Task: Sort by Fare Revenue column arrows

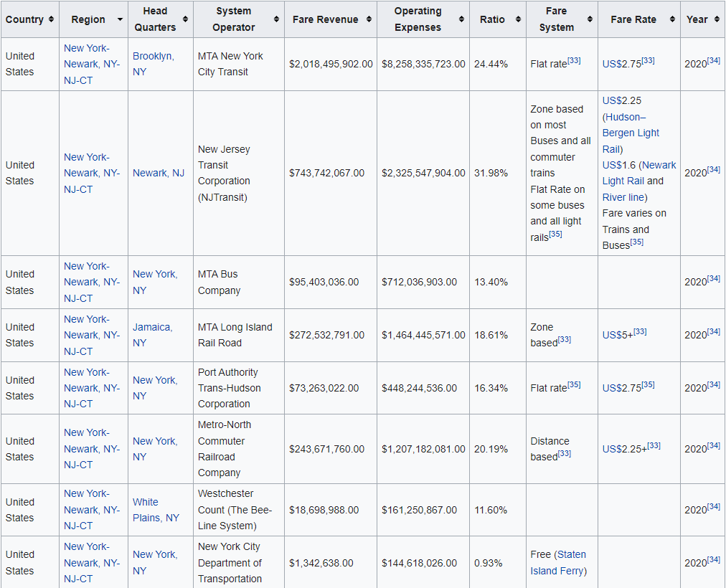Action: pyautogui.click(x=369, y=19)
